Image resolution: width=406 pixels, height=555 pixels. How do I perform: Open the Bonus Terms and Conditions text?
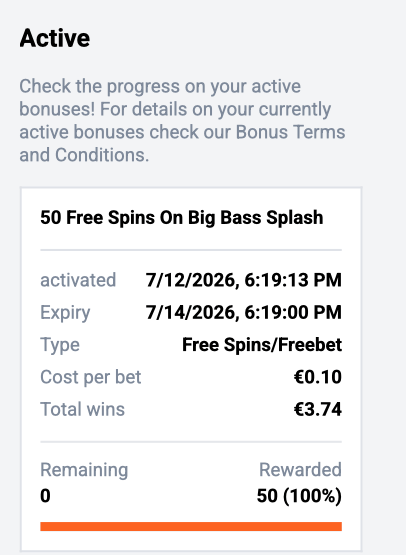point(182,143)
